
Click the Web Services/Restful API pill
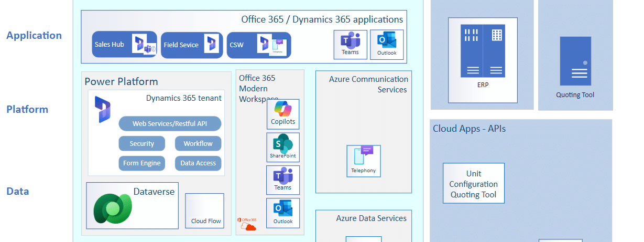pyautogui.click(x=170, y=124)
